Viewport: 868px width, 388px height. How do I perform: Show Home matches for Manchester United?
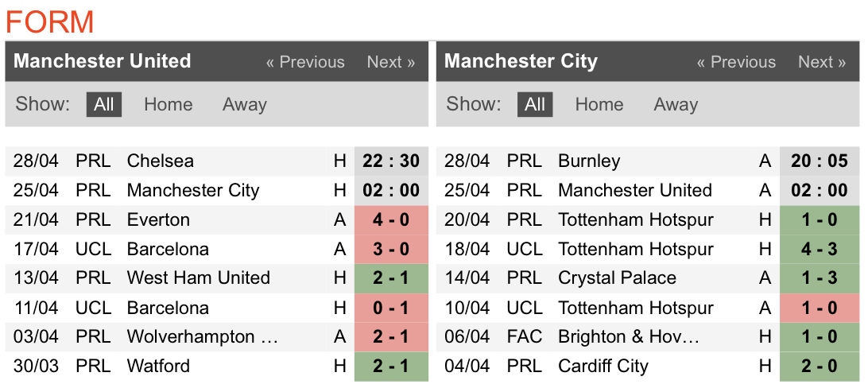[x=168, y=104]
